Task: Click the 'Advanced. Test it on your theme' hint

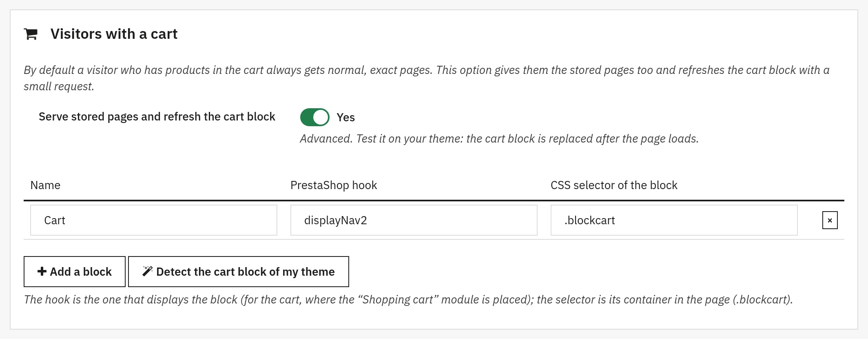Action: pos(499,139)
